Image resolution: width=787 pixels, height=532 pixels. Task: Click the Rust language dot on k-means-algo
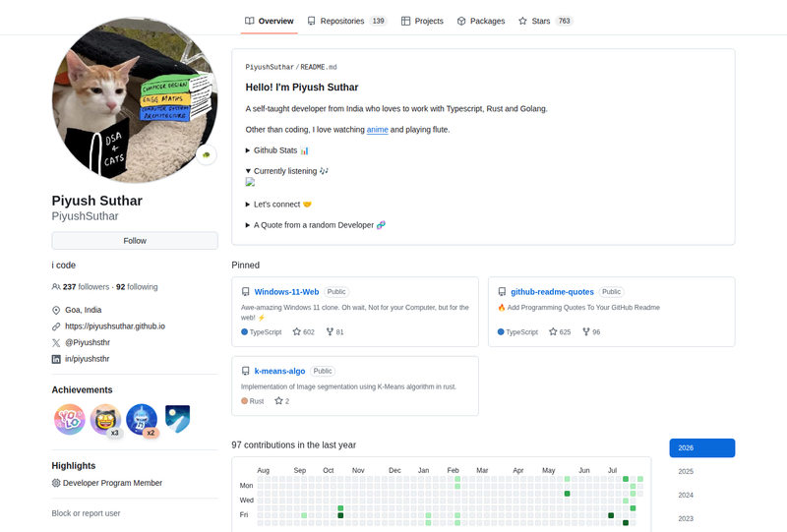[x=244, y=401]
